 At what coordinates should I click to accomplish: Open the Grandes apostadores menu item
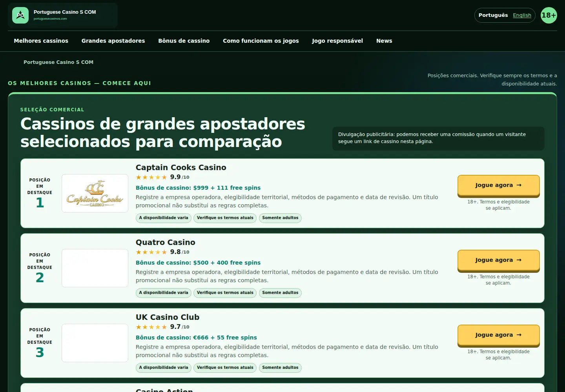[x=113, y=41]
